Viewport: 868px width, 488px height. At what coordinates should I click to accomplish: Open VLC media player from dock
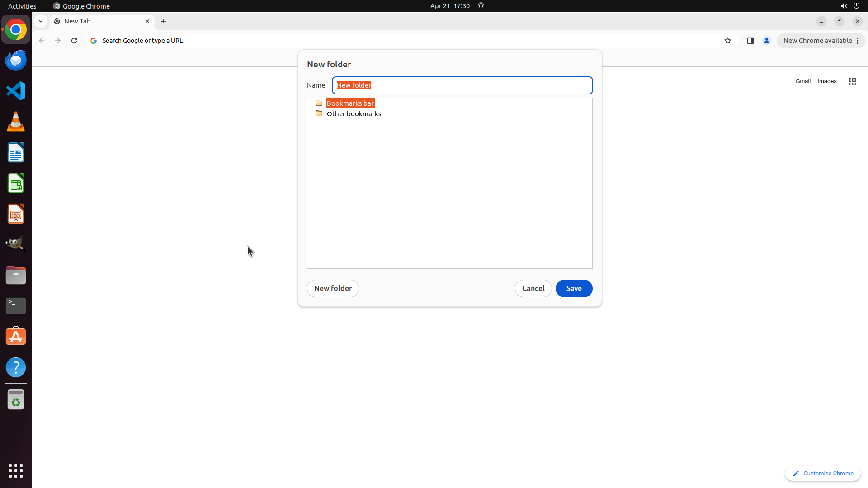(x=16, y=122)
